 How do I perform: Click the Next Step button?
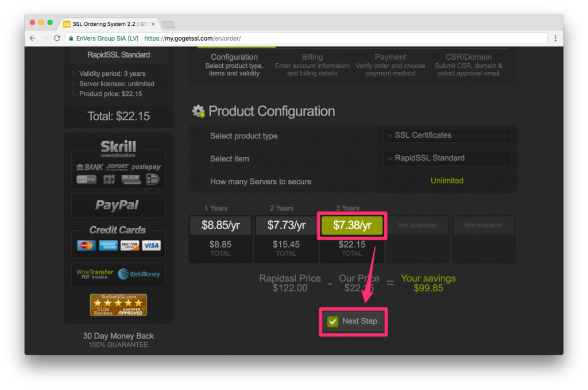353,322
